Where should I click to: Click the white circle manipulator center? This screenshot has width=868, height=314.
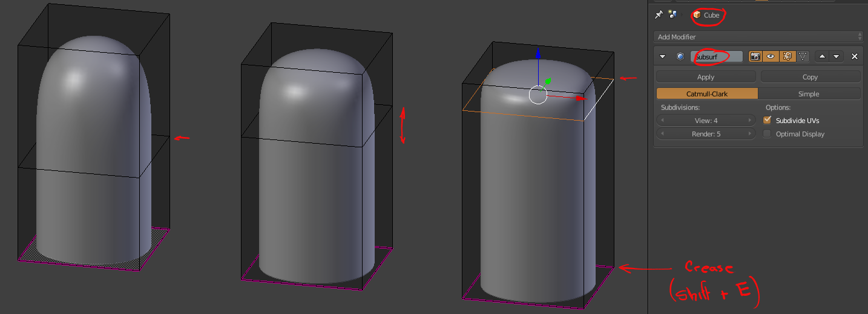(538, 95)
